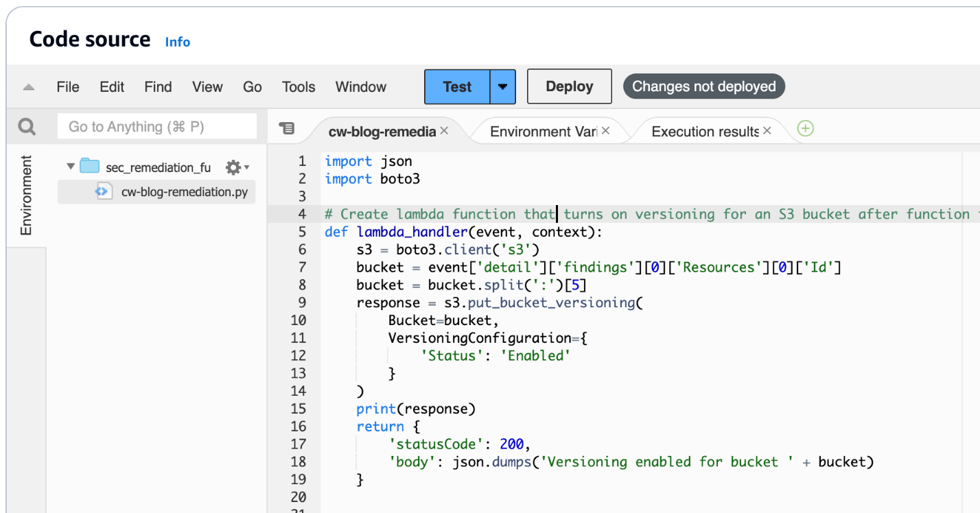Select the cw-blog-remediation.py file icon

(104, 192)
